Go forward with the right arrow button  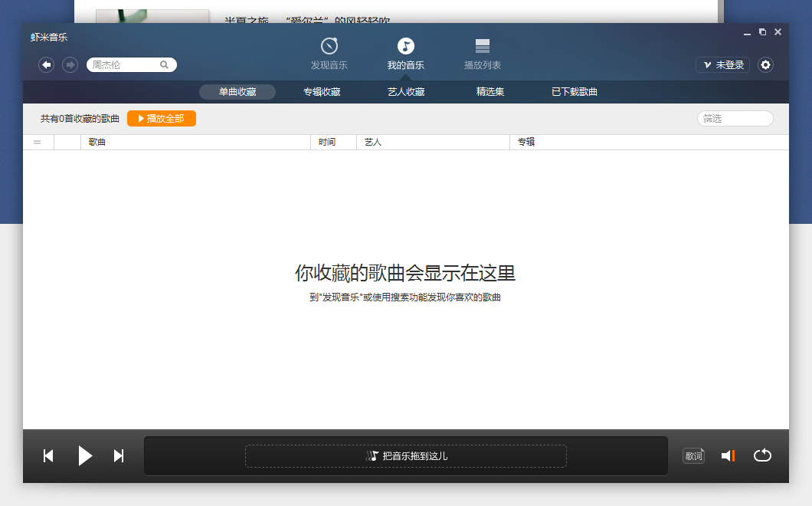tap(70, 65)
